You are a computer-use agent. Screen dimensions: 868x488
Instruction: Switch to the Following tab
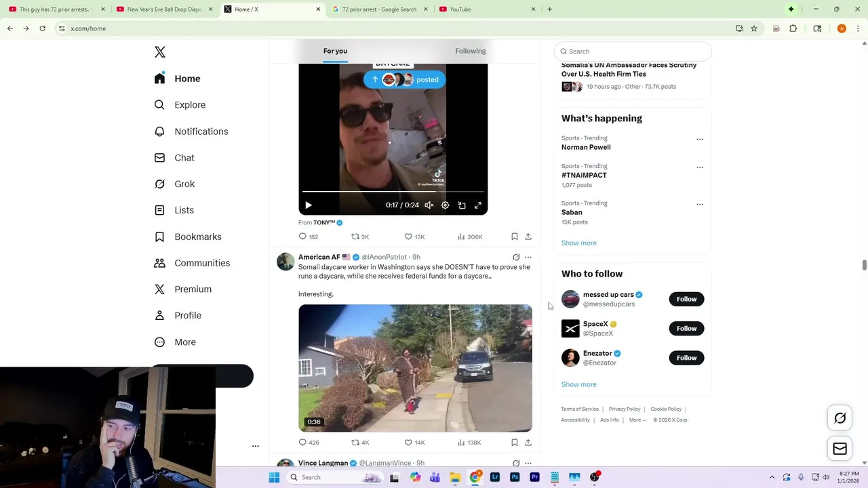point(471,51)
